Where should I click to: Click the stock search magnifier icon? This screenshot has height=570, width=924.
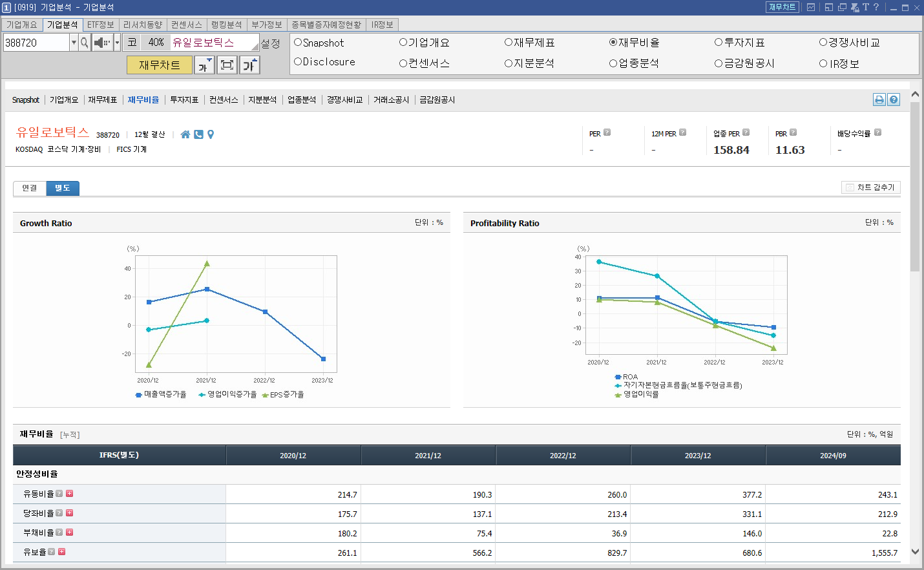point(84,43)
